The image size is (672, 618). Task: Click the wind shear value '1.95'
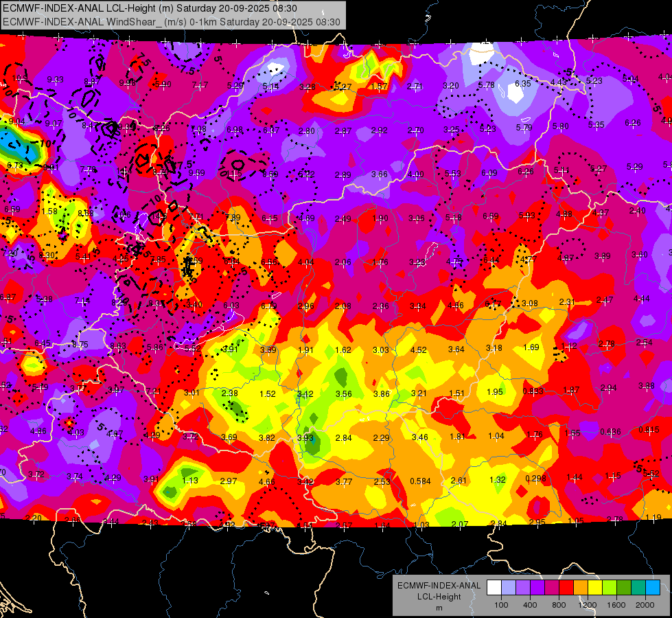click(x=495, y=392)
